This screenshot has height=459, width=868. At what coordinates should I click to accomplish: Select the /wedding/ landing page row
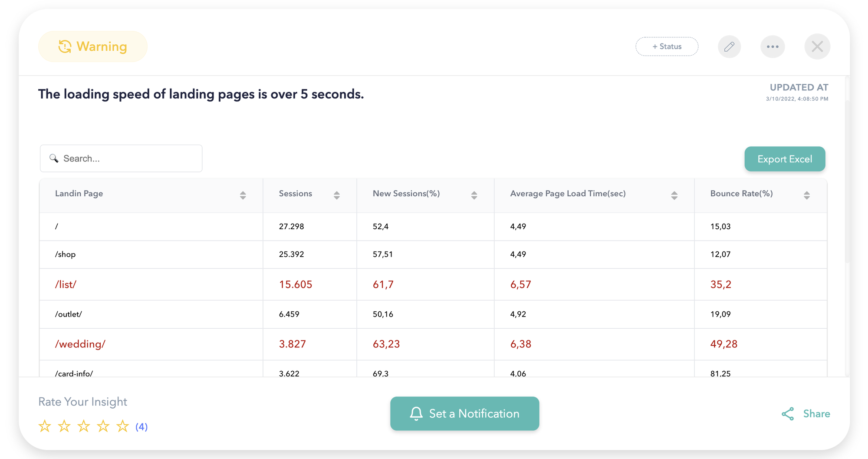tap(80, 344)
